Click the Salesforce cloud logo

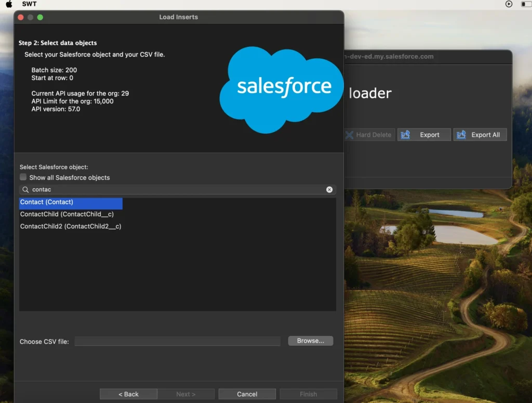coord(282,89)
